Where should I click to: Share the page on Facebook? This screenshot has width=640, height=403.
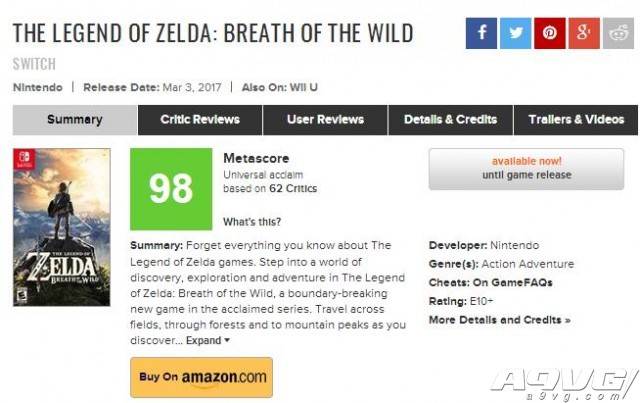(x=481, y=33)
